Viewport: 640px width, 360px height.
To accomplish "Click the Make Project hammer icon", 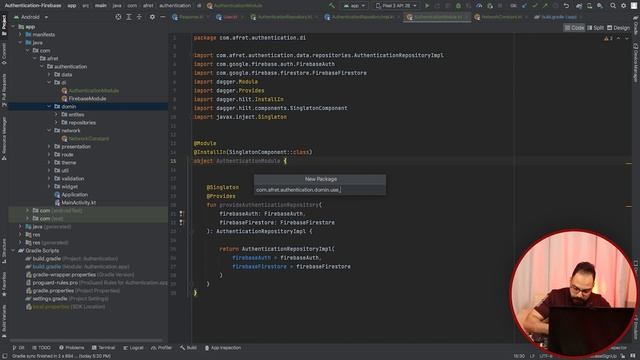I will 331,6.
